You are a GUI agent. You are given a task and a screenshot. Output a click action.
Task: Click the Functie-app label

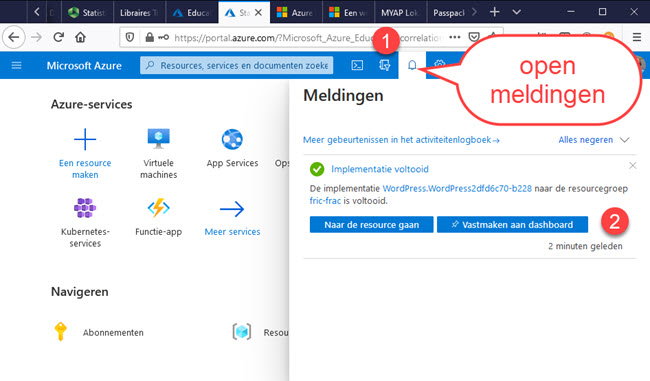click(x=158, y=232)
